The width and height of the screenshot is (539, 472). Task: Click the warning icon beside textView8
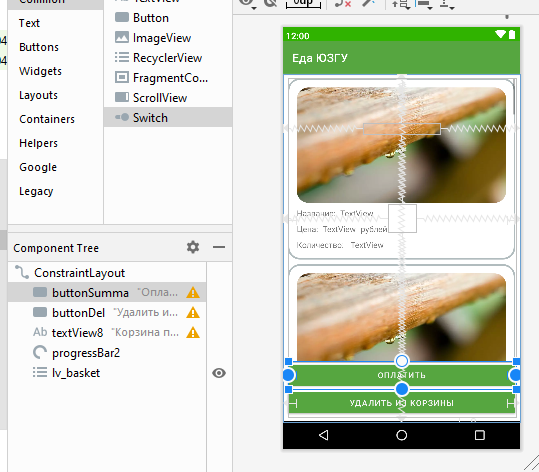tap(193, 333)
